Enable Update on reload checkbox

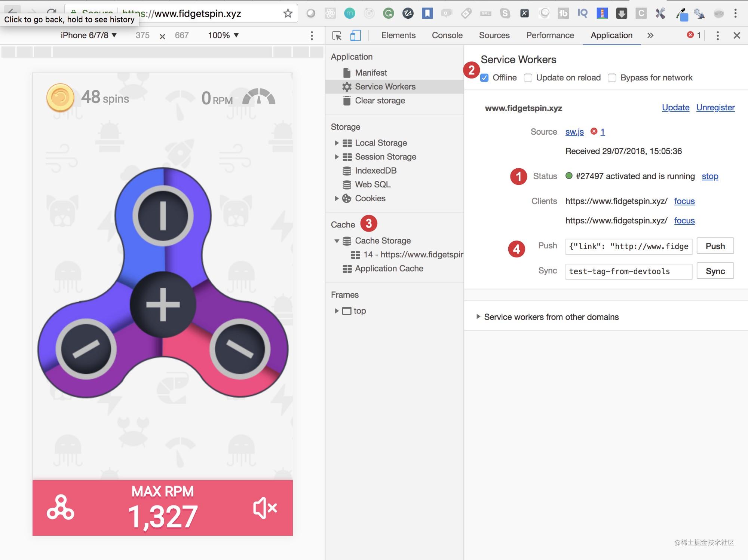tap(528, 78)
